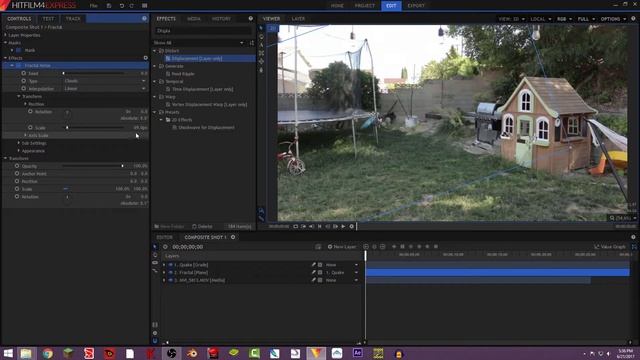Select Displacement [Layer only] effect
The height and width of the screenshot is (360, 640).
[x=197, y=58]
